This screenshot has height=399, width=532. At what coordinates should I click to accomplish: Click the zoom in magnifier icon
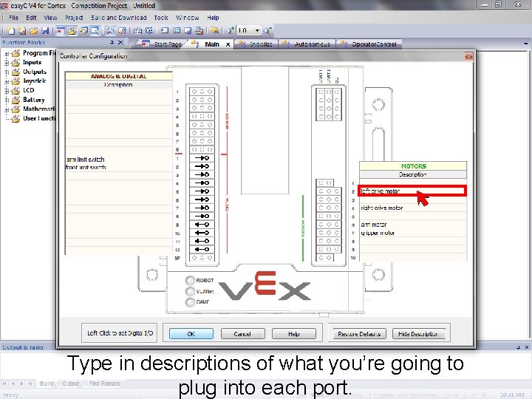tap(230, 31)
